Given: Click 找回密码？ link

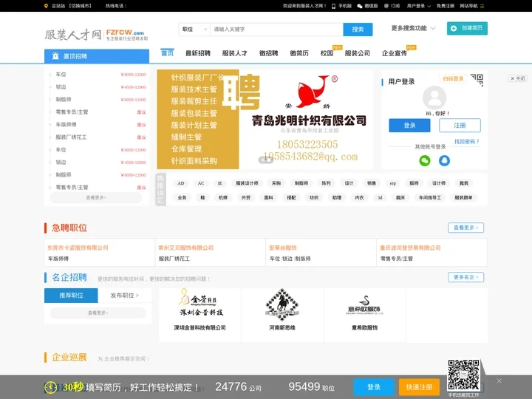Looking at the screenshot, I should [x=467, y=141].
